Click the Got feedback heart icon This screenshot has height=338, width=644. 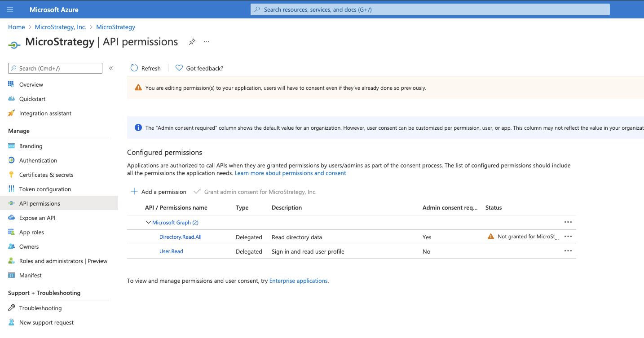(x=179, y=68)
